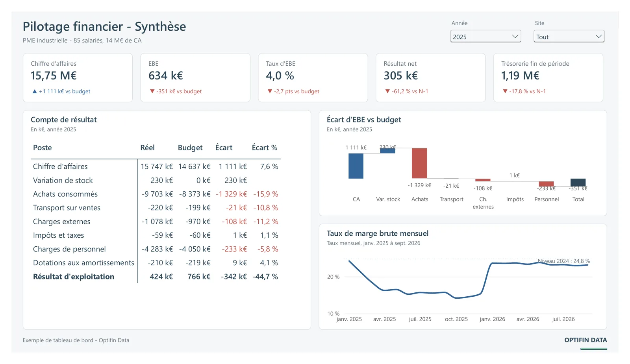
Task: Sort by the Poste column header
Action: pos(43,148)
